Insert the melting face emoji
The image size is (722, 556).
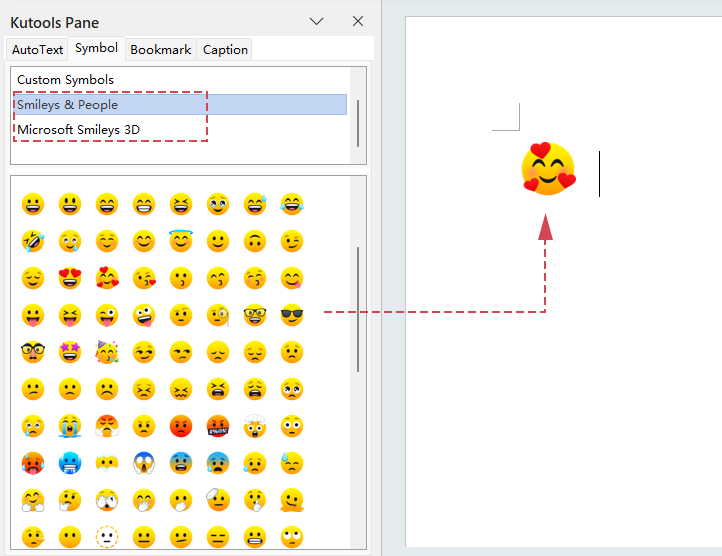click(292, 500)
